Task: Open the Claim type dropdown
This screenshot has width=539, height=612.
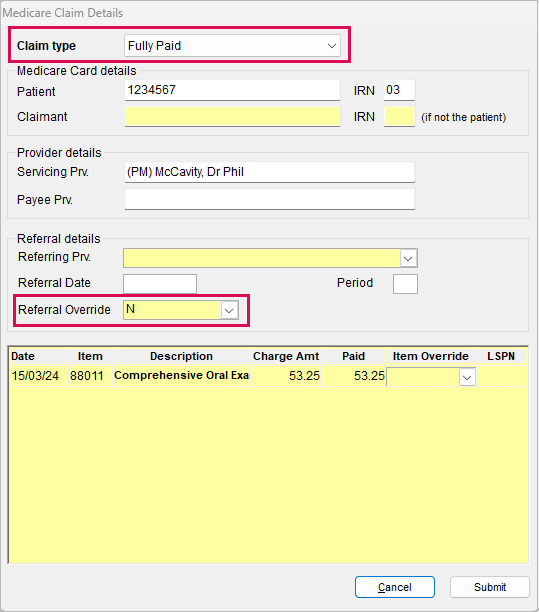Action: 232,46
